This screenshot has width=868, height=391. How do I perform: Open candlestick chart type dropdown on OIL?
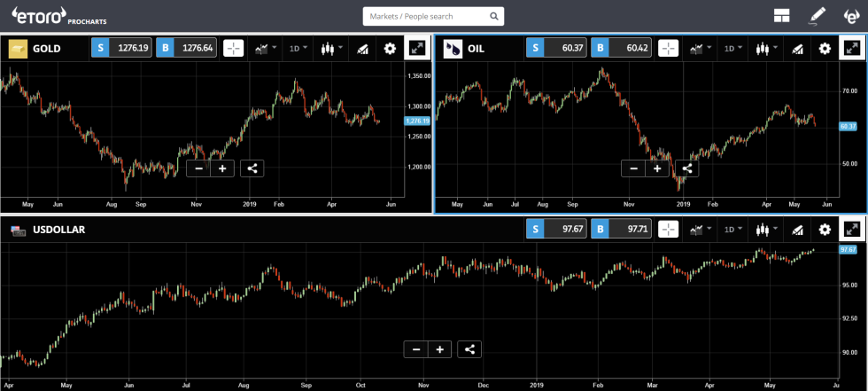click(765, 49)
